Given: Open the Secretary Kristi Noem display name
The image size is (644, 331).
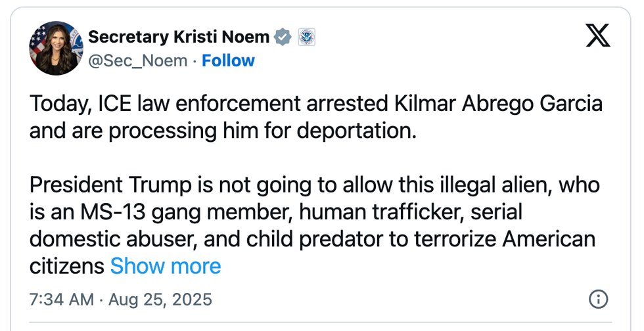Looking at the screenshot, I should tap(178, 37).
